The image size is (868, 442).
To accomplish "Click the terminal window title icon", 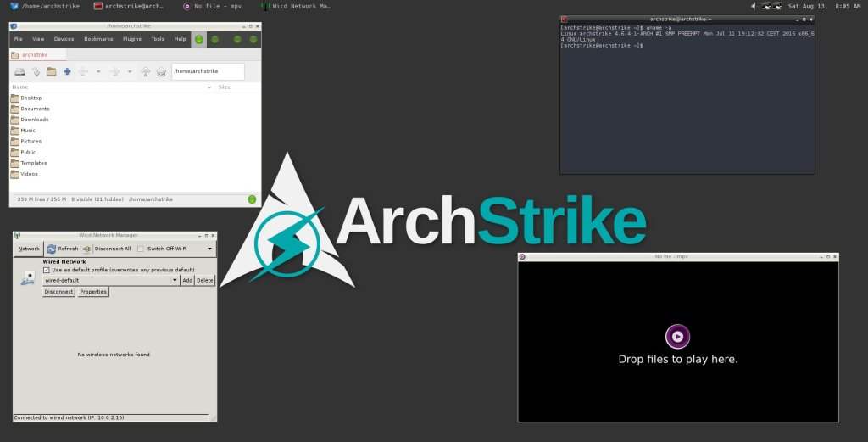I will tap(564, 20).
